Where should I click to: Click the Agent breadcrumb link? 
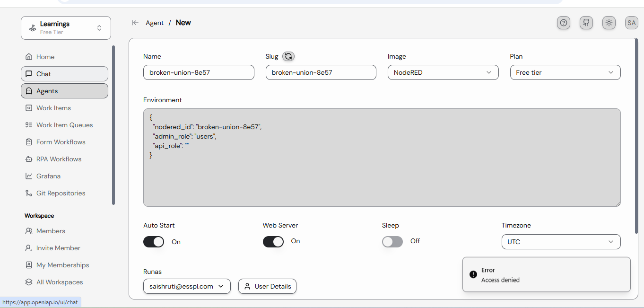coord(155,23)
